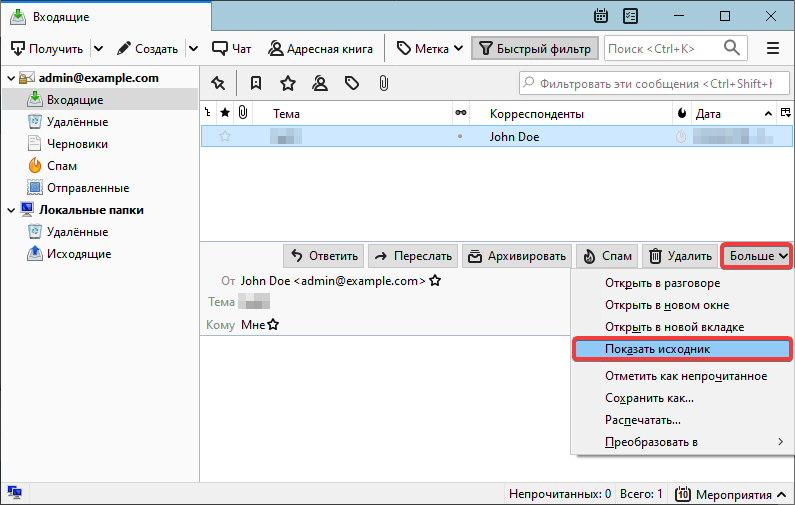Collapse the Локальные папки folder tree
Viewport: 795px width, 505px height.
click(11, 210)
